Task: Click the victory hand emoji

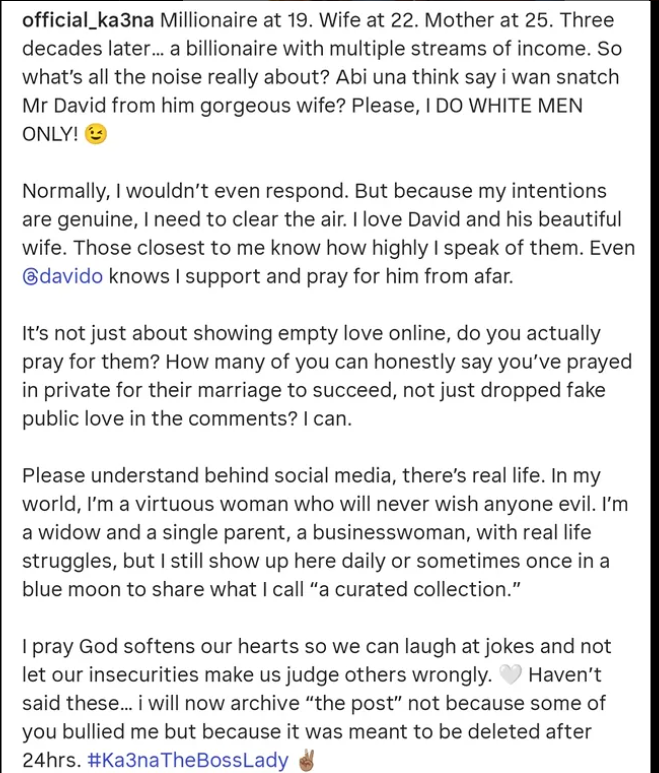Action: pos(306,760)
